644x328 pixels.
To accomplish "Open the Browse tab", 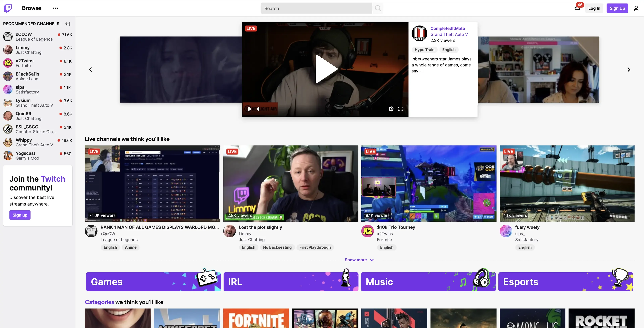I will coord(32,8).
